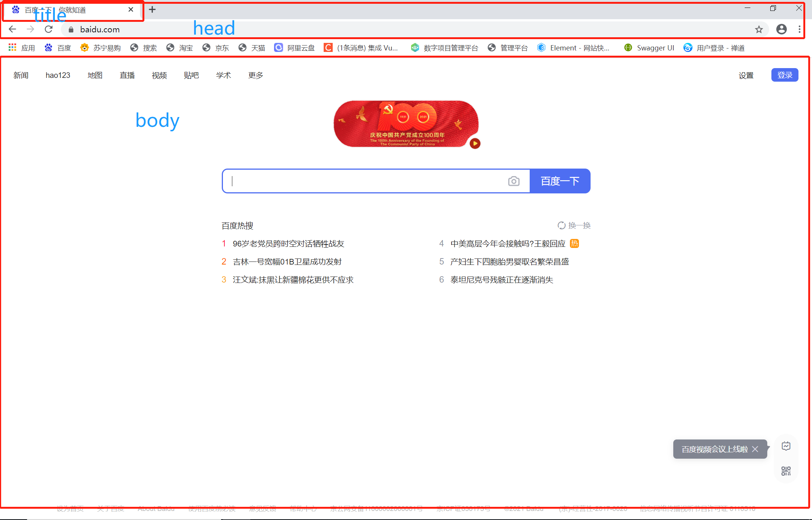Open the 设置 settings menu
Viewport: 812px width, 520px height.
click(x=746, y=75)
